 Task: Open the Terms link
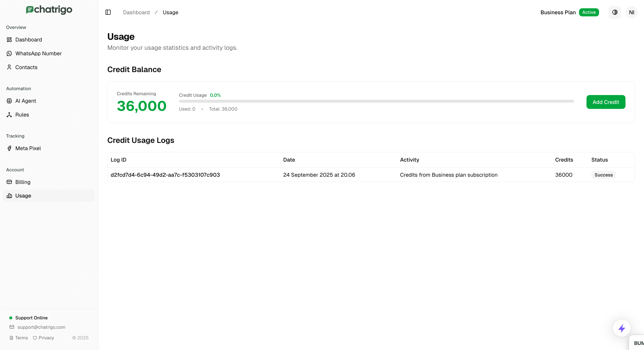(x=21, y=338)
